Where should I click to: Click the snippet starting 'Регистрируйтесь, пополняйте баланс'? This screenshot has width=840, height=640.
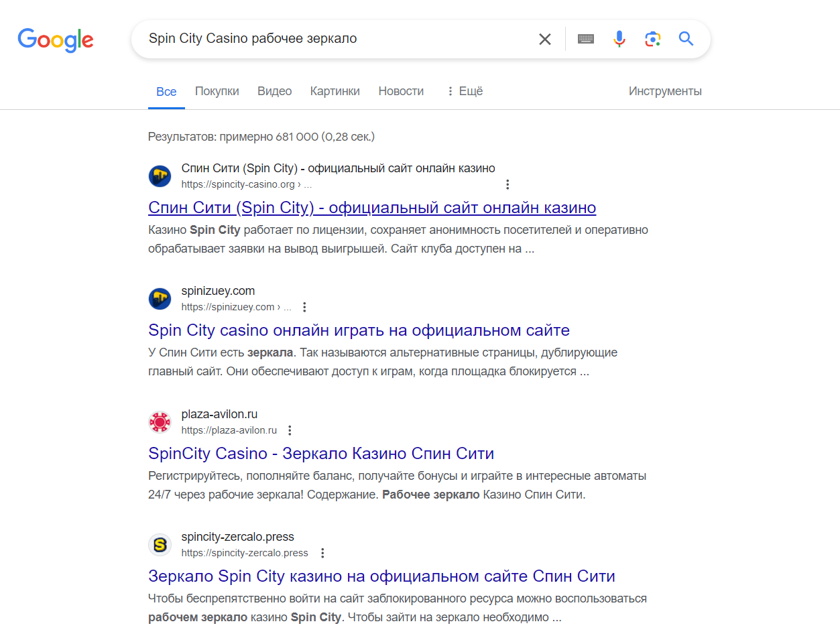coord(398,485)
